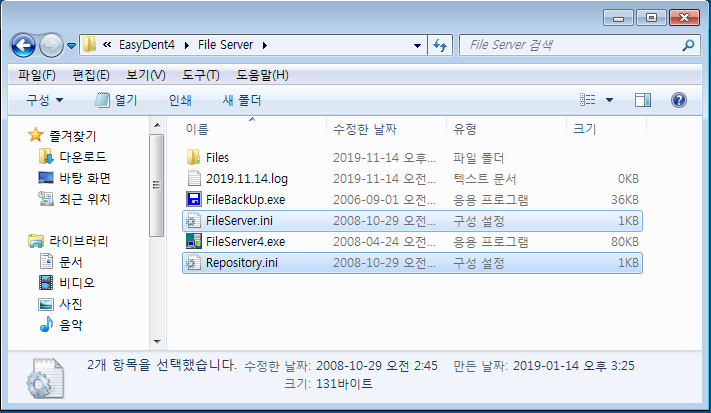Select the Files folder icon

point(194,157)
